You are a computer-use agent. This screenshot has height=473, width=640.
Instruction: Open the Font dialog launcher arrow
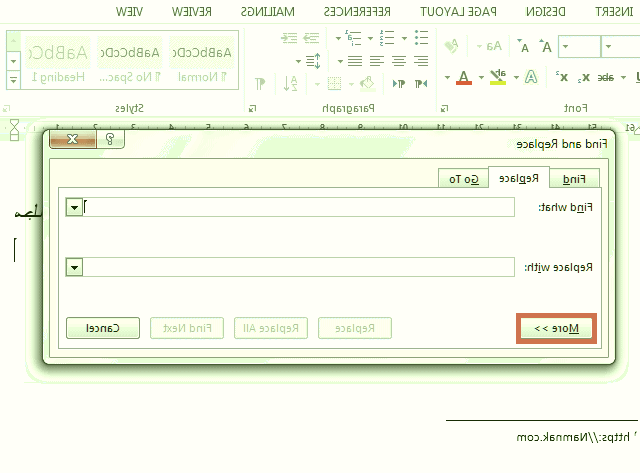(x=444, y=109)
